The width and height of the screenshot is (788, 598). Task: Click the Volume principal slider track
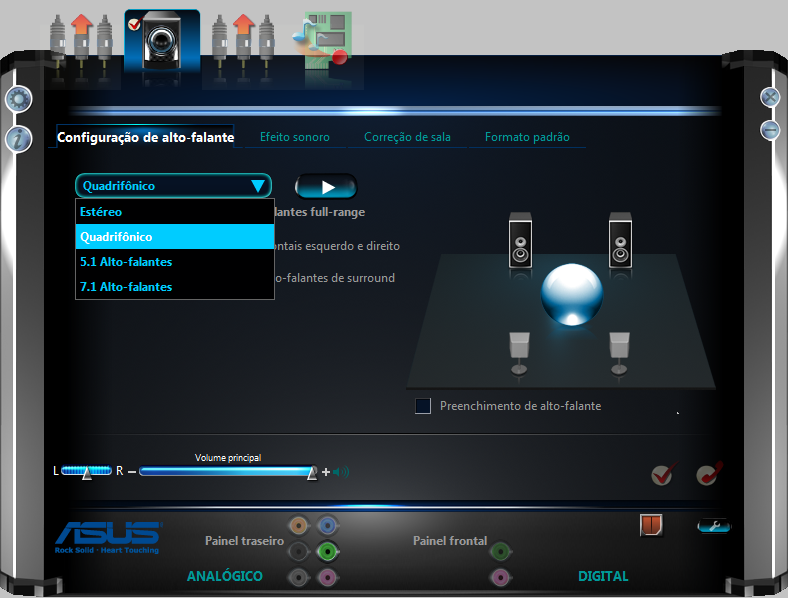click(x=225, y=471)
